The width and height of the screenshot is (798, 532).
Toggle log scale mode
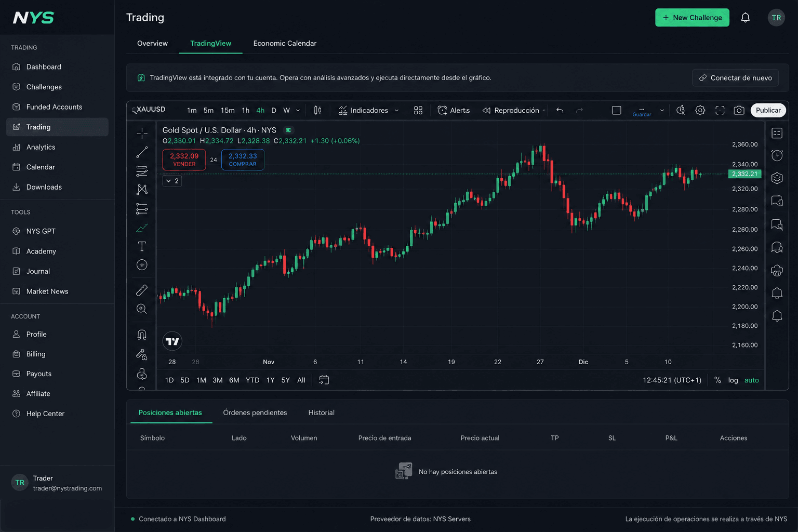[x=733, y=380]
